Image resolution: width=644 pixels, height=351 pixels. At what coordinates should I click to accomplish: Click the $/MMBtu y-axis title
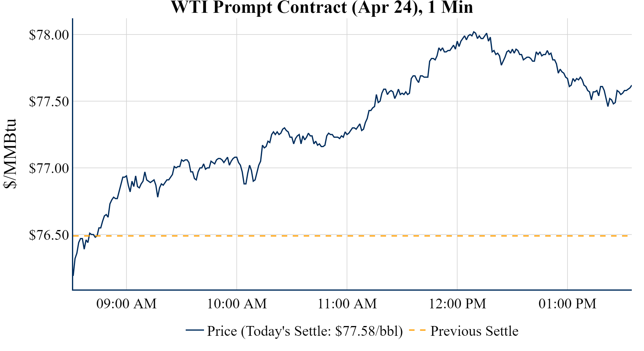click(x=10, y=154)
